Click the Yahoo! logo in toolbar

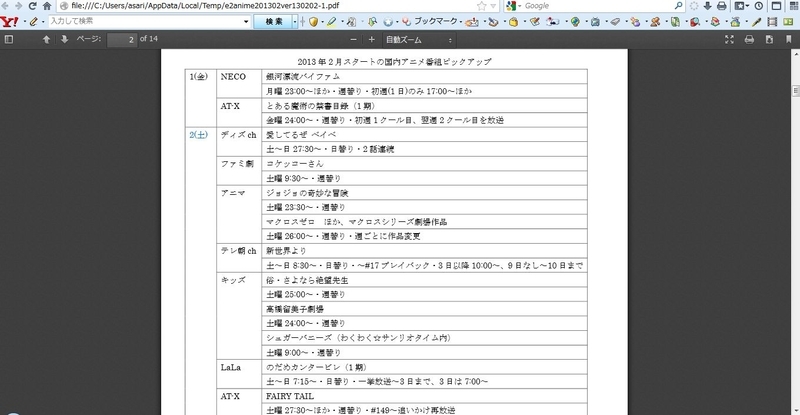9,21
